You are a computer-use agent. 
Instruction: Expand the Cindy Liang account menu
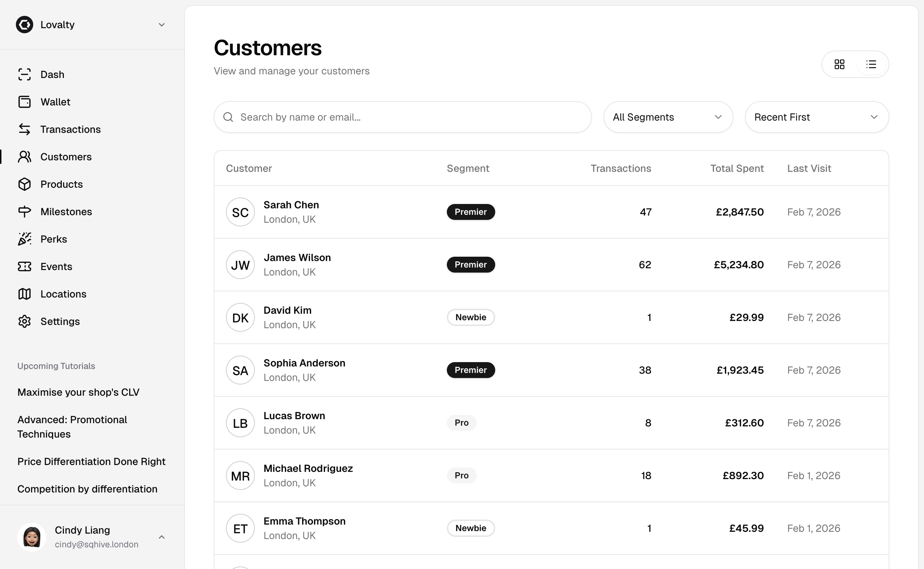pos(161,537)
